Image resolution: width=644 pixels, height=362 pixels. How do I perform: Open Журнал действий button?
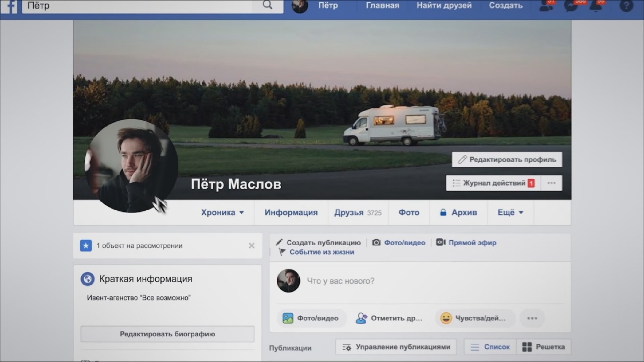(x=493, y=183)
